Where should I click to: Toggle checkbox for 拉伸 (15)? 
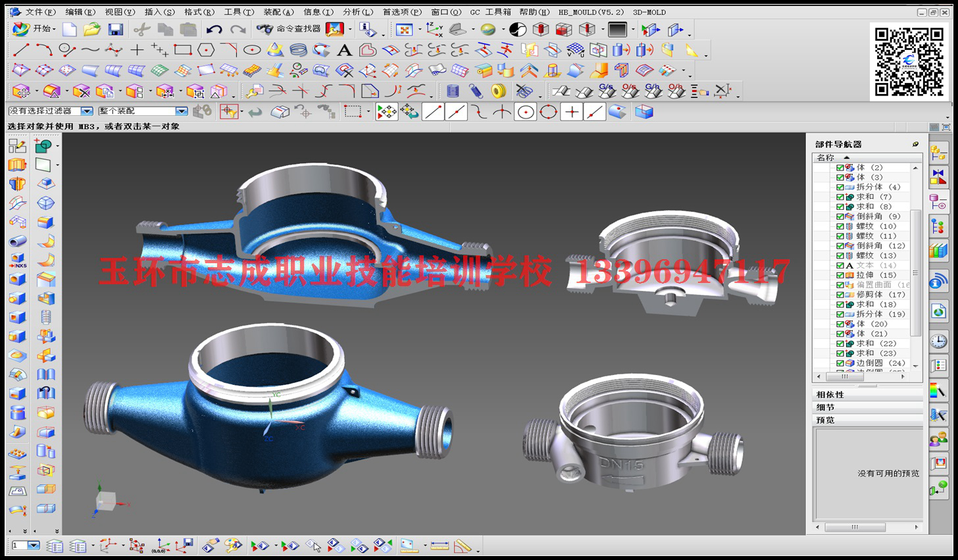[840, 275]
